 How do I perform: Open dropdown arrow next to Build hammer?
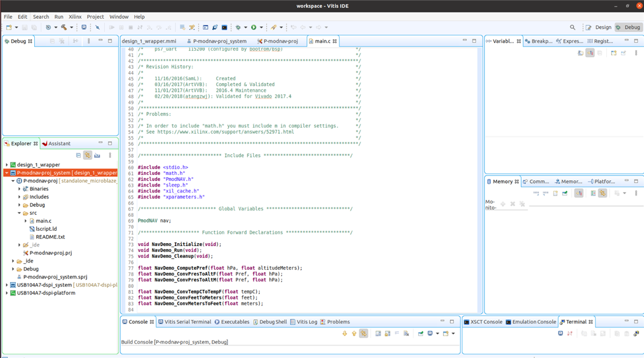tap(71, 28)
